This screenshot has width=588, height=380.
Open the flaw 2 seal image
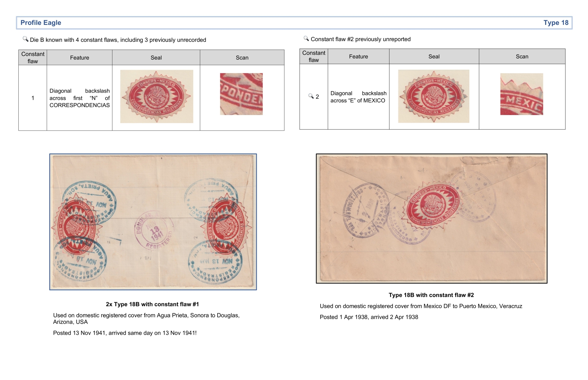coord(433,96)
